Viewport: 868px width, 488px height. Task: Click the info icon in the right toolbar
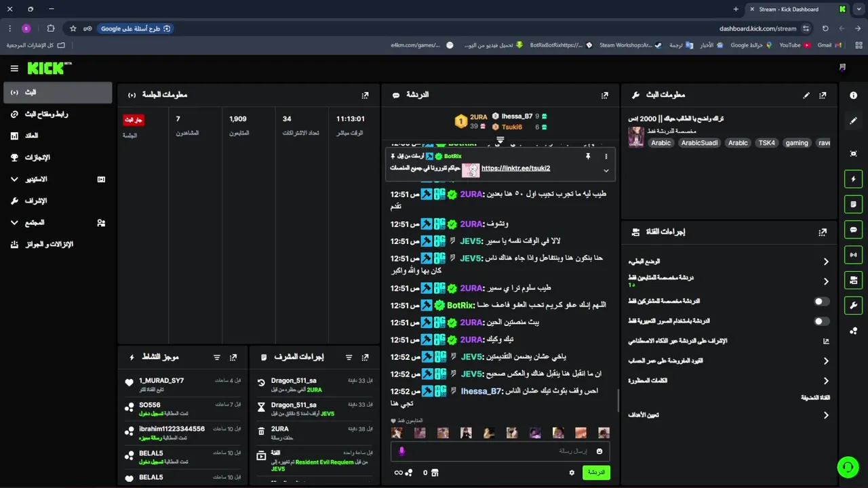pyautogui.click(x=853, y=96)
